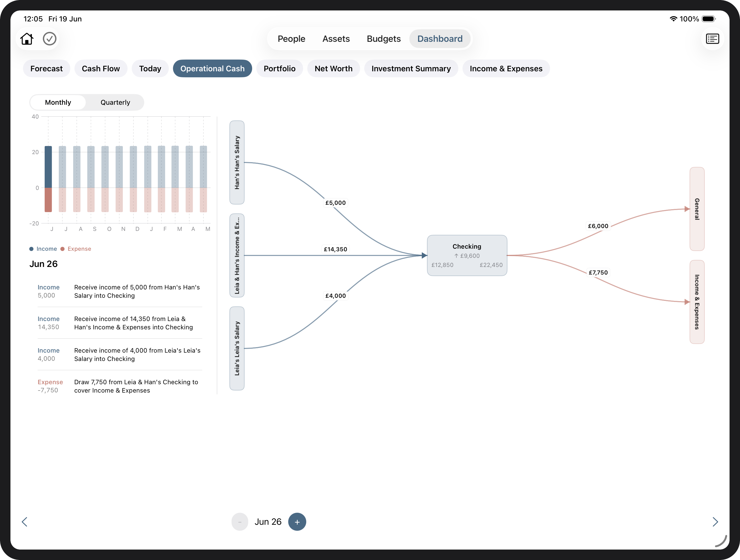Screen dimensions: 740x560
Task: Go to next page chevron
Action: coord(715,522)
